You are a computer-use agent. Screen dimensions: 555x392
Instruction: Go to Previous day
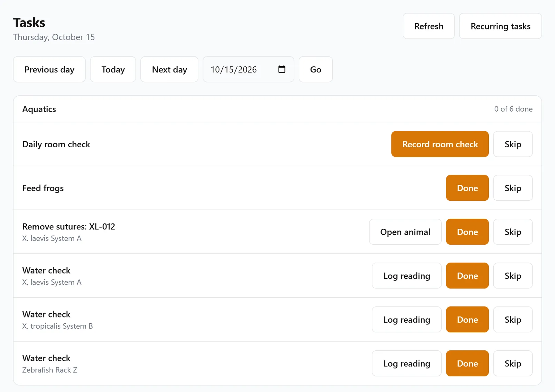49,69
